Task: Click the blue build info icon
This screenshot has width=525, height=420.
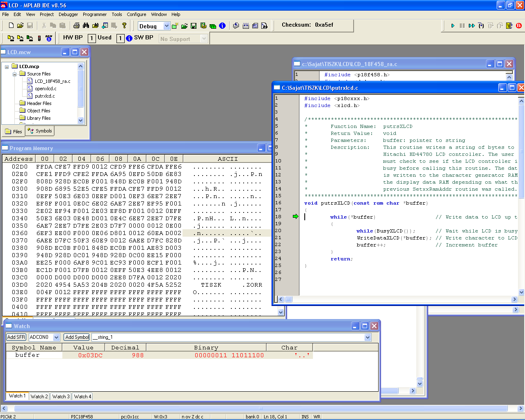Action: coord(222,26)
